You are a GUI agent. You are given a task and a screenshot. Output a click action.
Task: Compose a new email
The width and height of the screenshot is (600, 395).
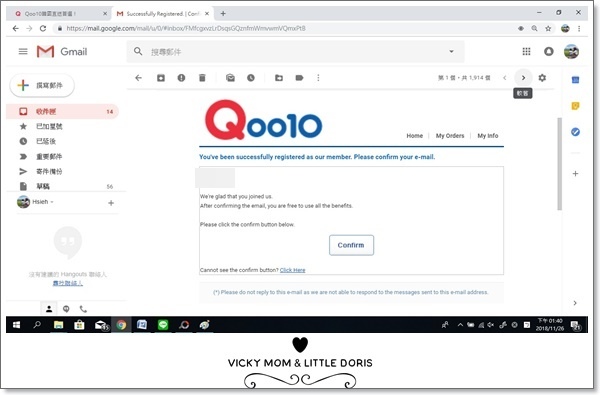coord(42,85)
